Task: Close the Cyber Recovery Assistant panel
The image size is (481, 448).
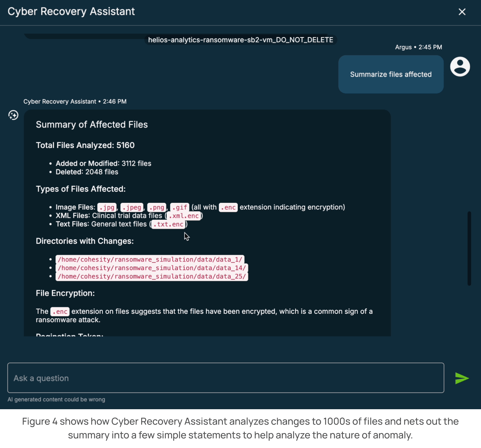Action: pos(462,12)
